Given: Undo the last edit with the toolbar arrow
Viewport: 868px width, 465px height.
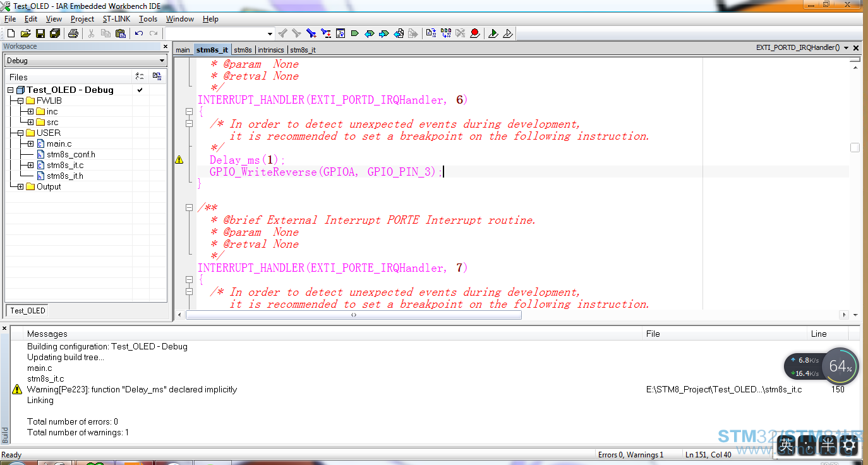Looking at the screenshot, I should click(x=139, y=33).
